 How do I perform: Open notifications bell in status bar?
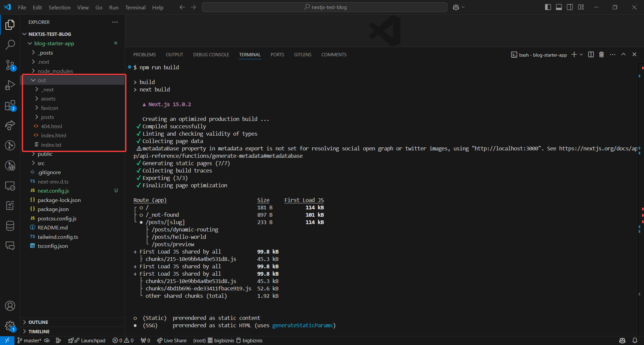[x=635, y=340]
